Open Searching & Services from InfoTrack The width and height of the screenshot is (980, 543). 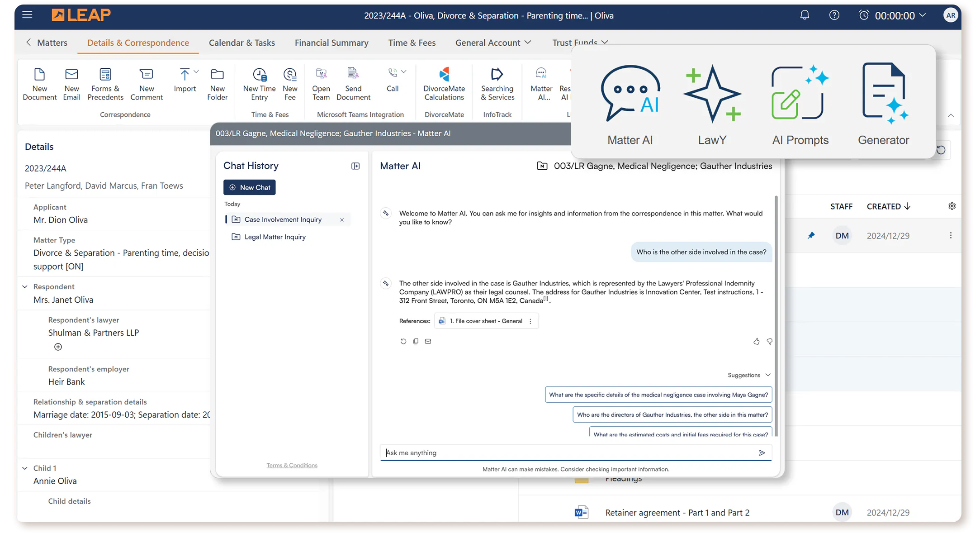pos(497,84)
